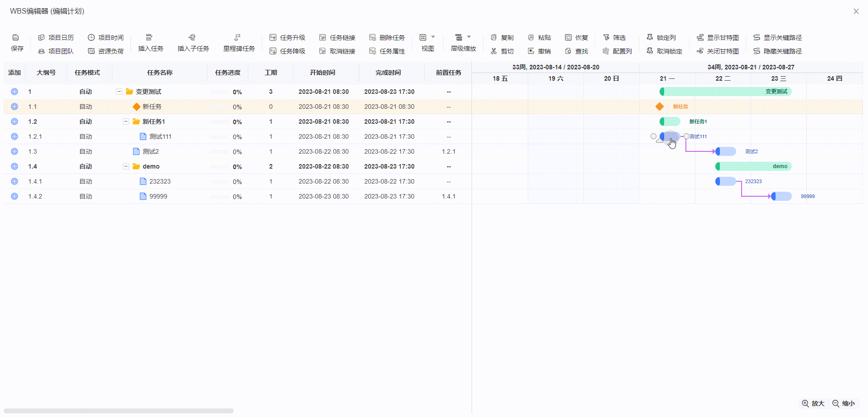Click the milestone task (里程碑任务) icon
Viewport: 868px width, 417px height.
pos(237,38)
